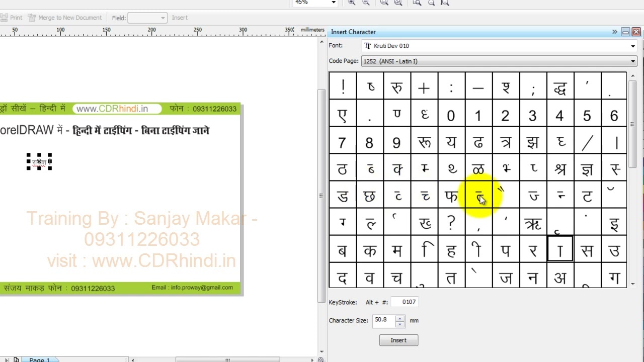Select the small text object on canvas
644x362 pixels.
(39, 162)
